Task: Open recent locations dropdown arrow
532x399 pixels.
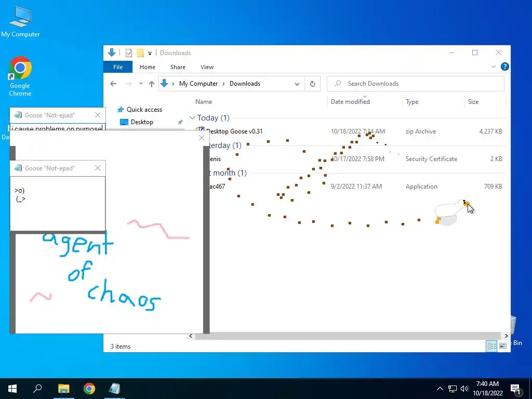Action: 141,84
